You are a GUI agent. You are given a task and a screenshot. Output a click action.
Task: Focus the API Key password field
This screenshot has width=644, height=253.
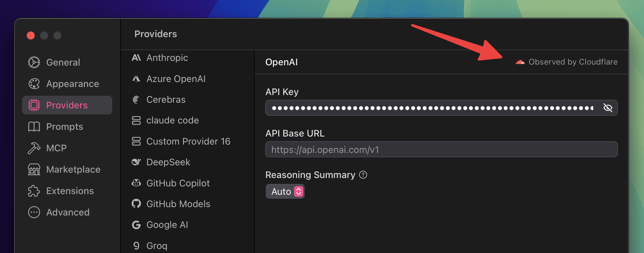pyautogui.click(x=441, y=108)
